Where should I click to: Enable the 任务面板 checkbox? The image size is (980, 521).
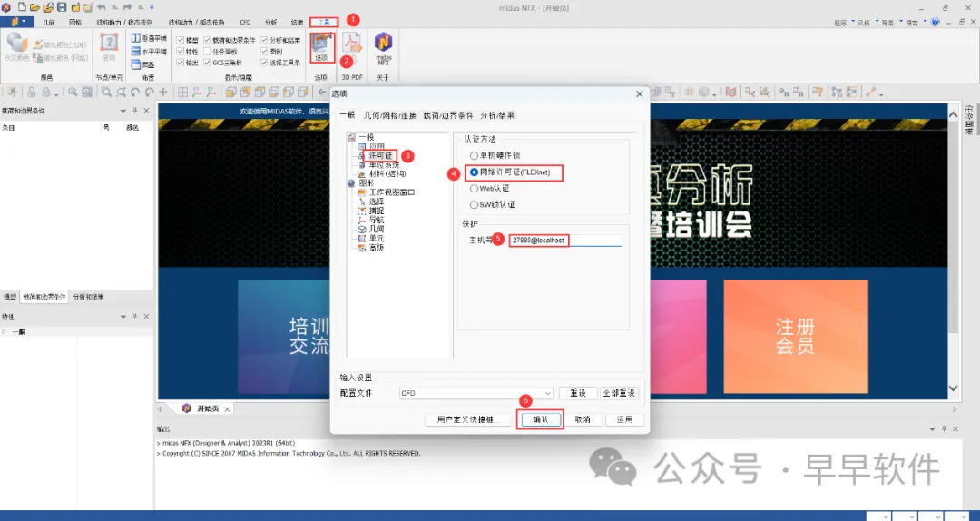(208, 52)
